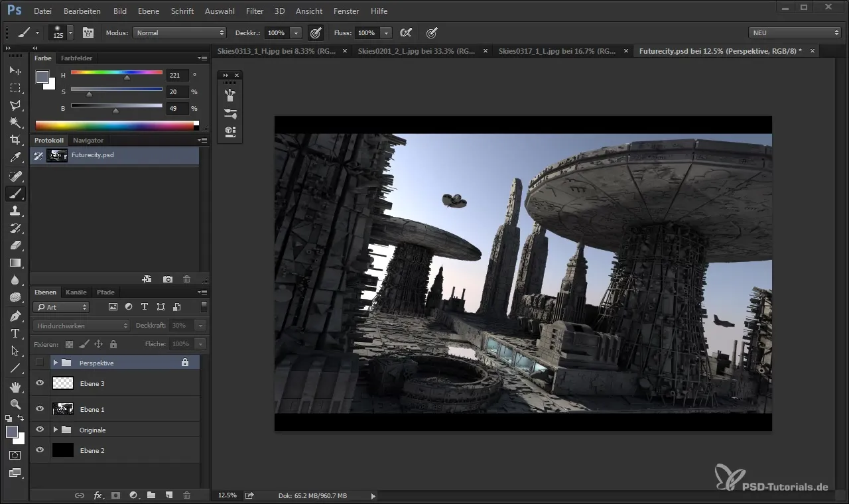Open the Hindurchwirken blend mode dropdown
849x504 pixels.
[x=82, y=326]
